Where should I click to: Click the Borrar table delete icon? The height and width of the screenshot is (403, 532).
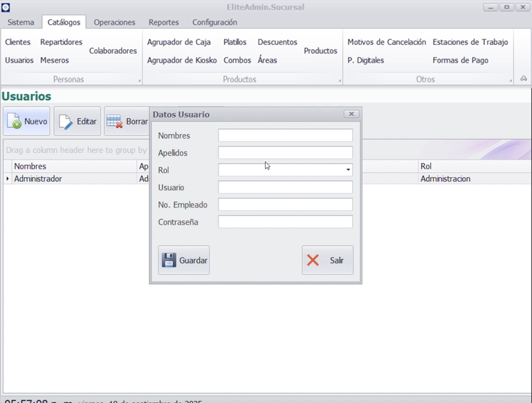(x=115, y=122)
